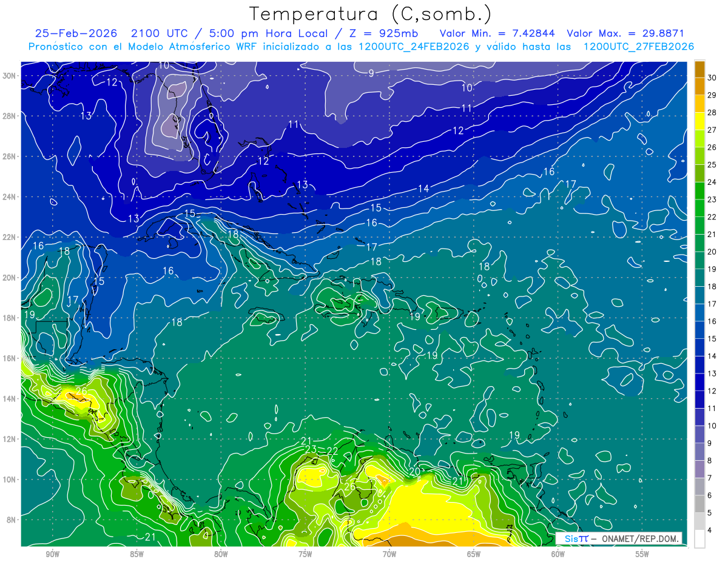This screenshot has height=562, width=728.
Task: Click the '65W' longitude axis label
Action: point(474,554)
